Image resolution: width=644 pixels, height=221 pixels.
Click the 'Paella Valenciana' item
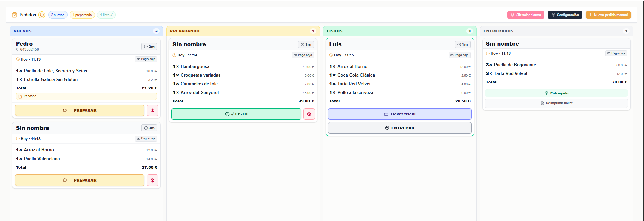pyautogui.click(x=42, y=159)
